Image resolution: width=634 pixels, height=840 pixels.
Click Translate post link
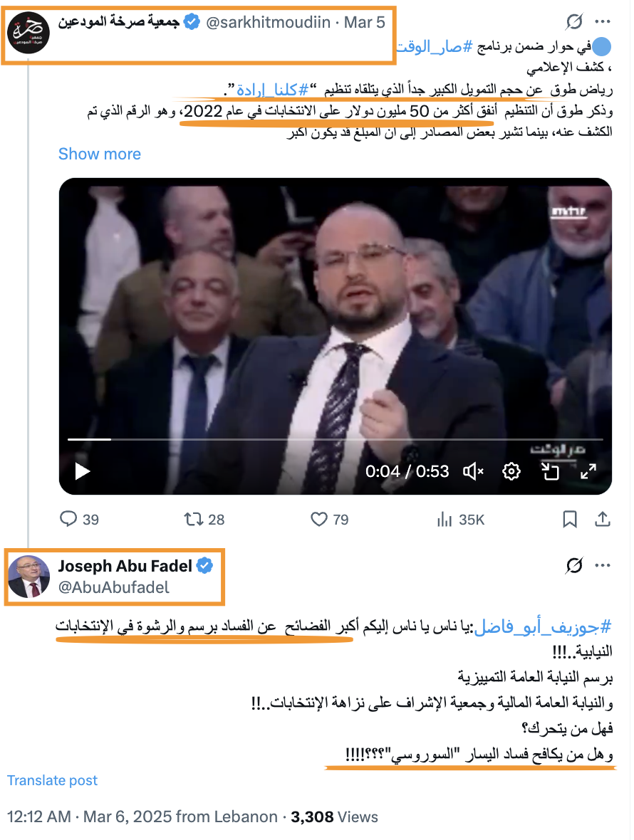[52, 780]
